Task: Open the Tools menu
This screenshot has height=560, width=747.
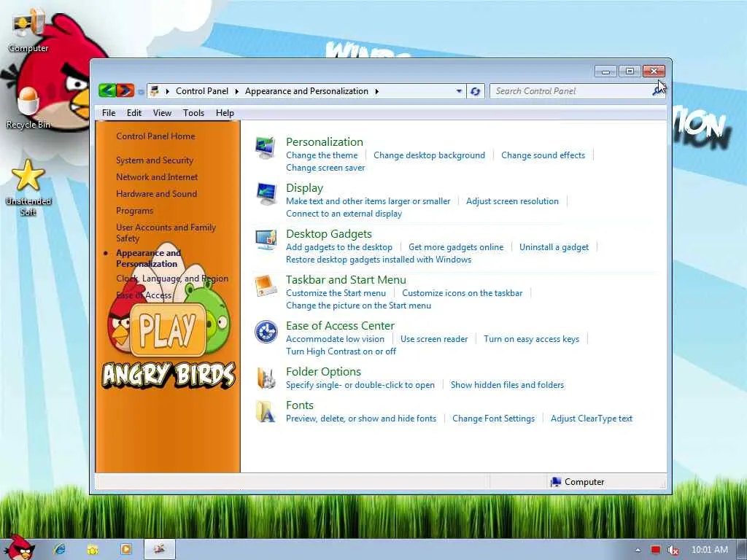Action: coord(193,113)
